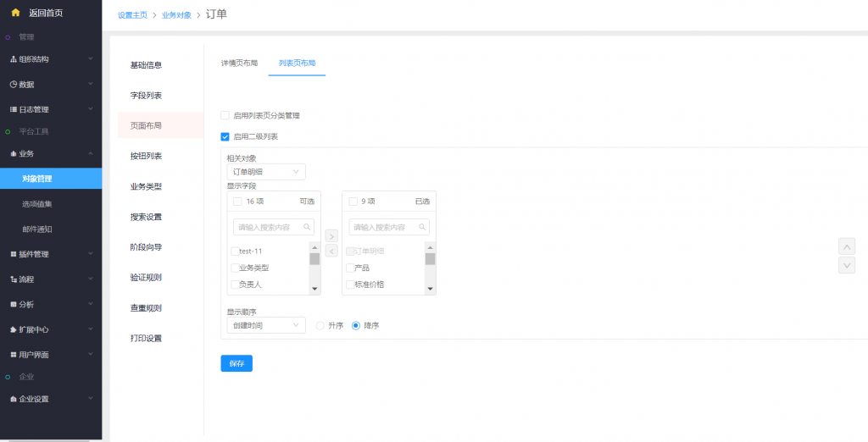Click the 数据 sidebar icon
This screenshot has width=868, height=442.
(x=13, y=85)
